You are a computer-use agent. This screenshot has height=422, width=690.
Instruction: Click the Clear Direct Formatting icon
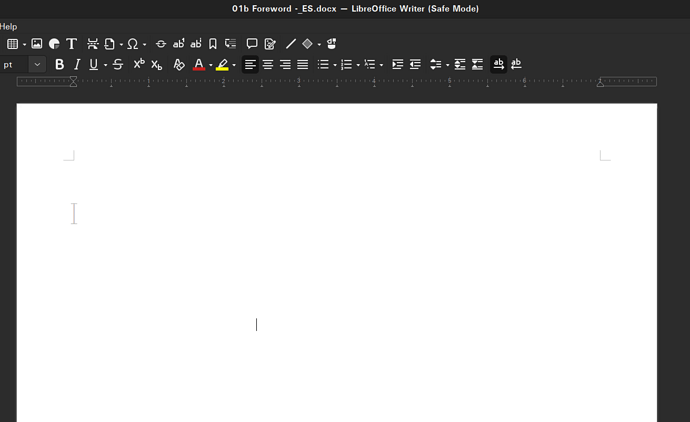tap(179, 65)
